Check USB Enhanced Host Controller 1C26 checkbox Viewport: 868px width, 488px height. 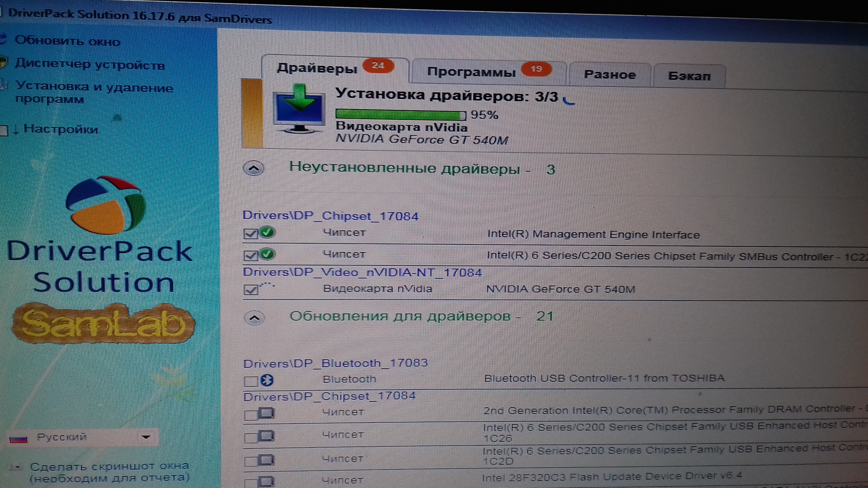click(251, 437)
